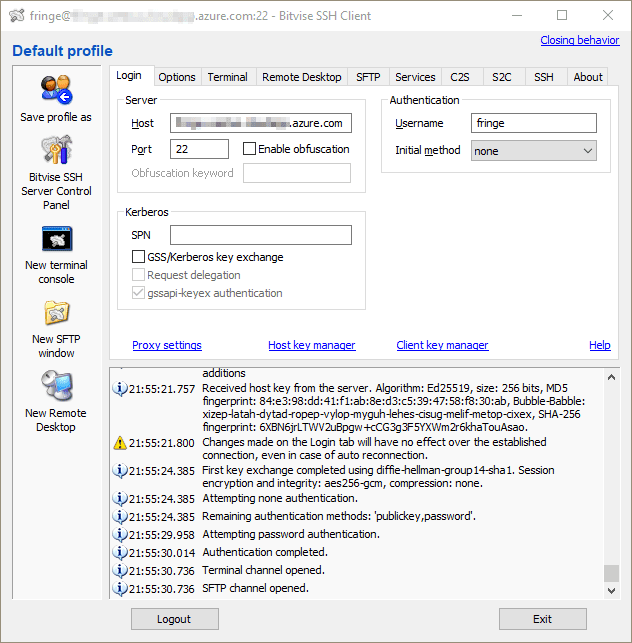
Task: Open the Services tab
Action: pyautogui.click(x=415, y=77)
